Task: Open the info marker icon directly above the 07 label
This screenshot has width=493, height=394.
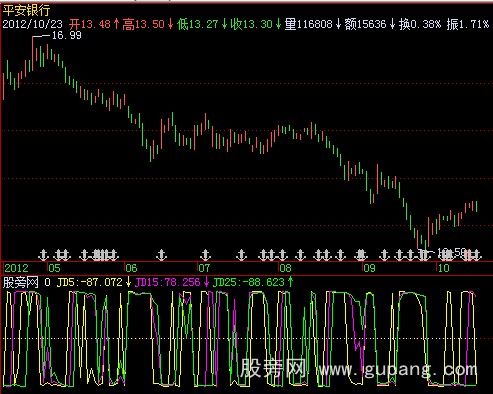Action: pos(206,255)
